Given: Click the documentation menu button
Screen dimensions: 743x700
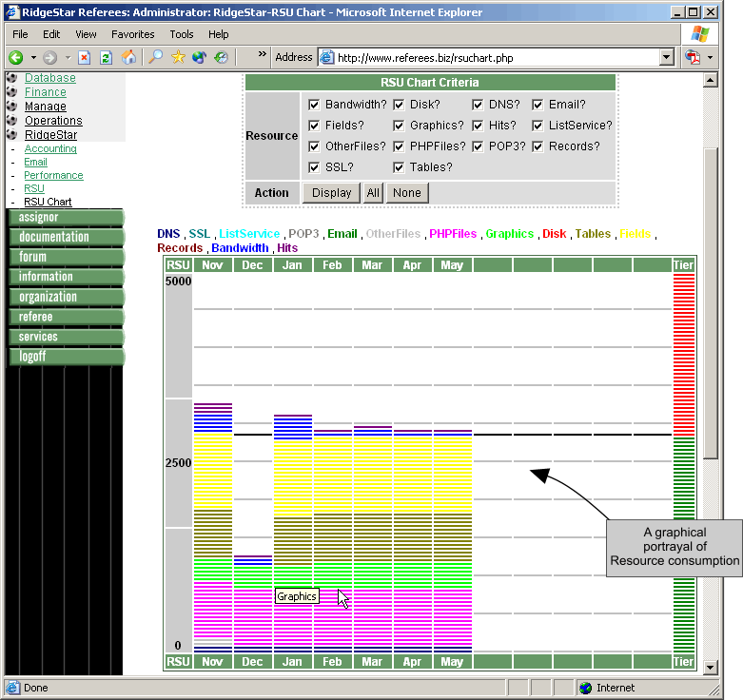Looking at the screenshot, I should (67, 237).
